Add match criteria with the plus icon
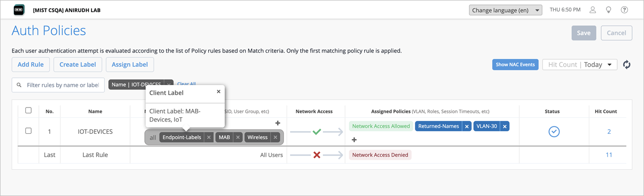This screenshot has width=644, height=196. pos(278,123)
